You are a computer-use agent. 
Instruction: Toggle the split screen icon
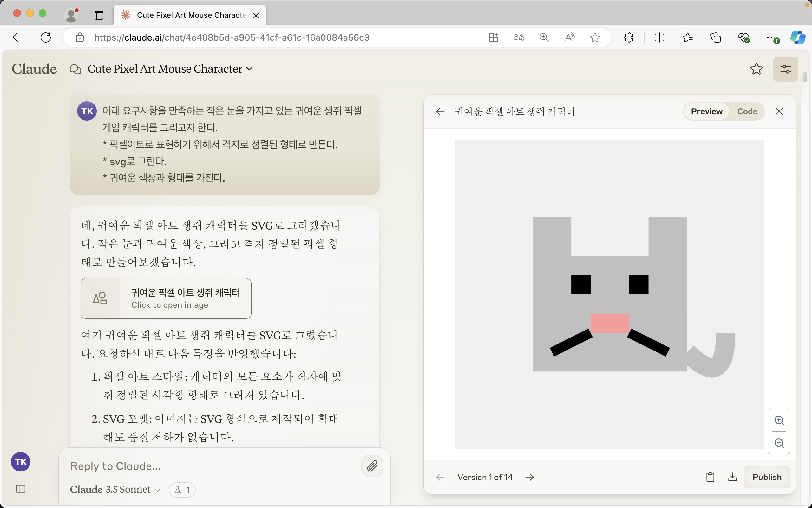(x=659, y=37)
